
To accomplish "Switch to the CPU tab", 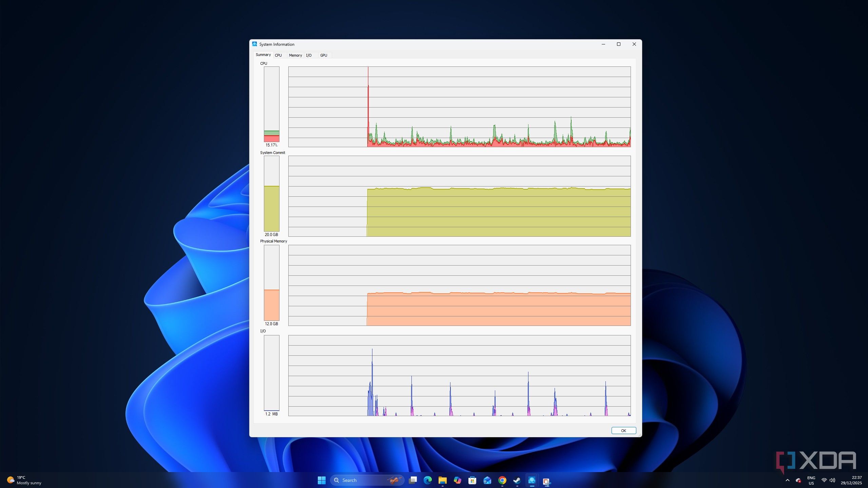I will point(278,55).
